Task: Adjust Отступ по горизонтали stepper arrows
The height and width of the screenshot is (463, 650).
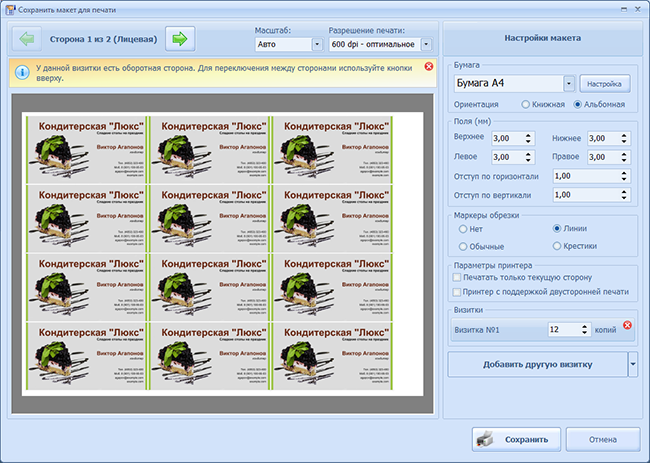Action: (624, 176)
